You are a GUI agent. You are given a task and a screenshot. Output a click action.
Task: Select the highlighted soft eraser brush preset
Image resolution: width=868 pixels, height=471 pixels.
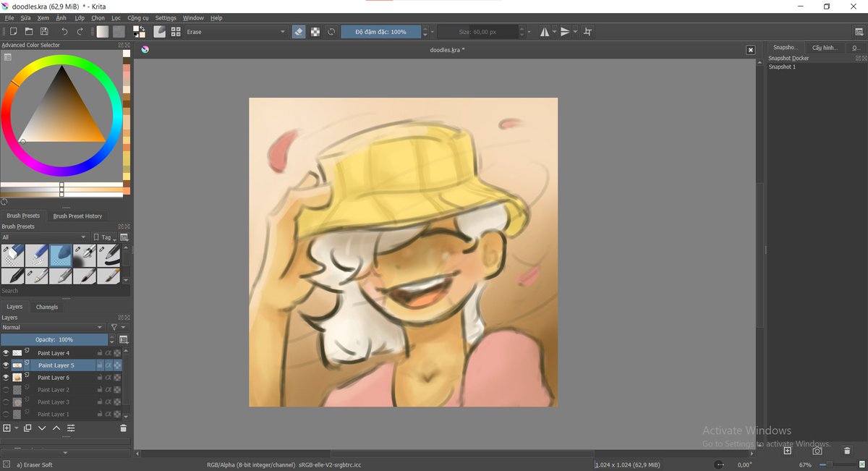pyautogui.click(x=61, y=255)
